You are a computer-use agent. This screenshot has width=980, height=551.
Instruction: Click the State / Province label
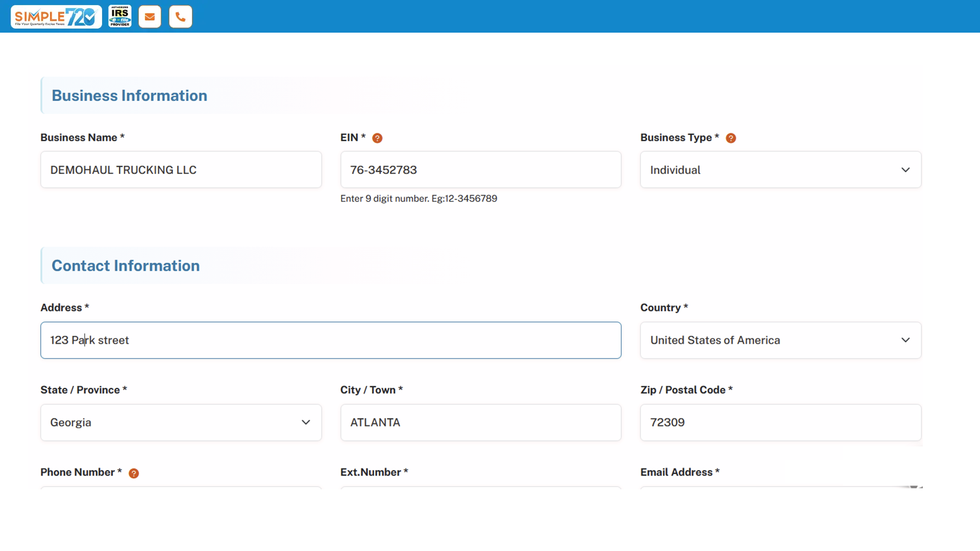click(84, 390)
